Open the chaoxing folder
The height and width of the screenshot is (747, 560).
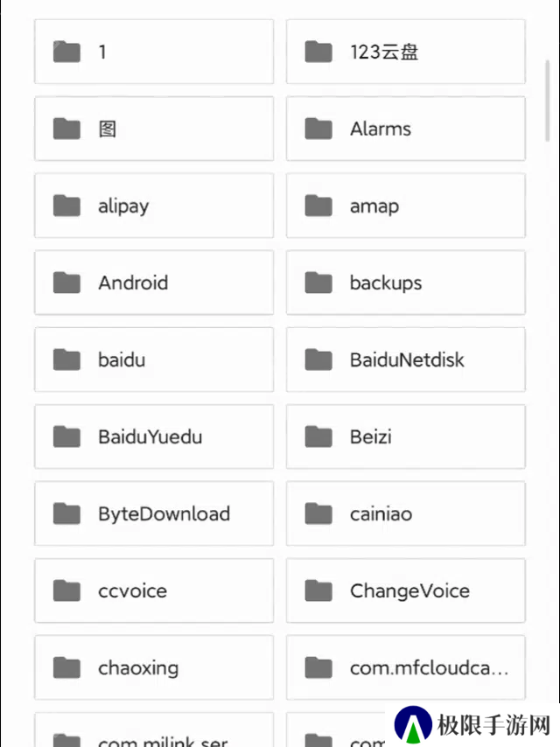click(154, 668)
